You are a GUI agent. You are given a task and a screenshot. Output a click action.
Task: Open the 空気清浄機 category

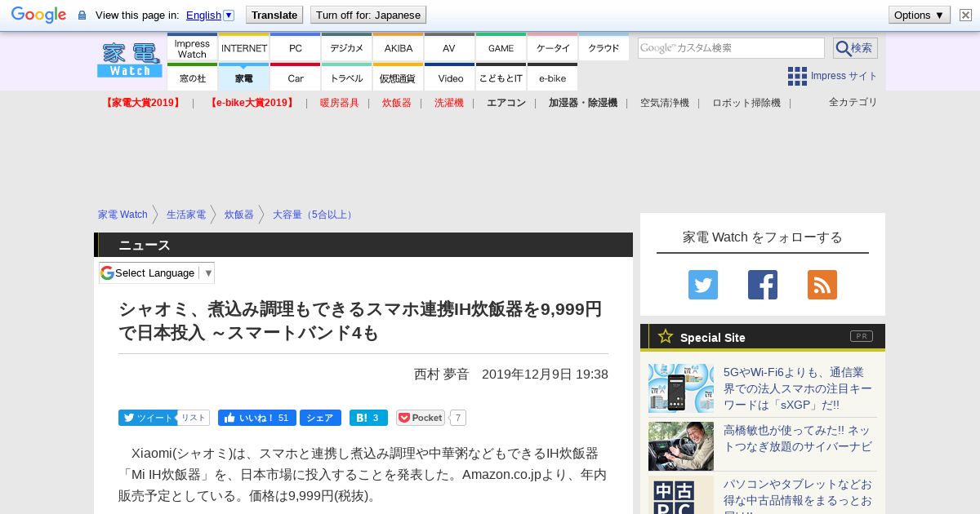[665, 103]
